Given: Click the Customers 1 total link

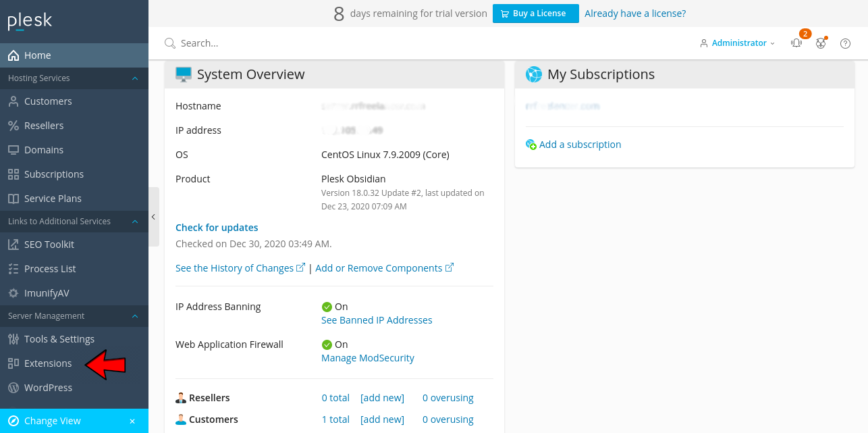Looking at the screenshot, I should 335,419.
